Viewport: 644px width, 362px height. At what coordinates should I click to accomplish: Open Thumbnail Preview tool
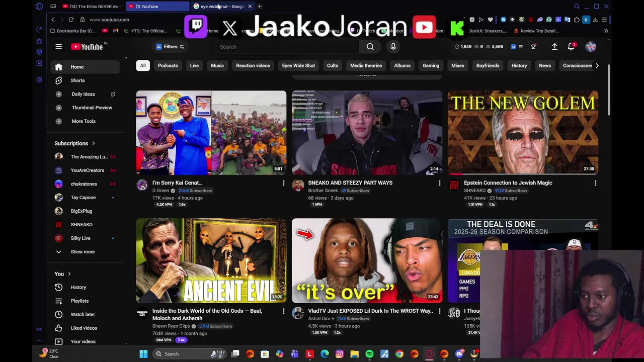point(85,108)
